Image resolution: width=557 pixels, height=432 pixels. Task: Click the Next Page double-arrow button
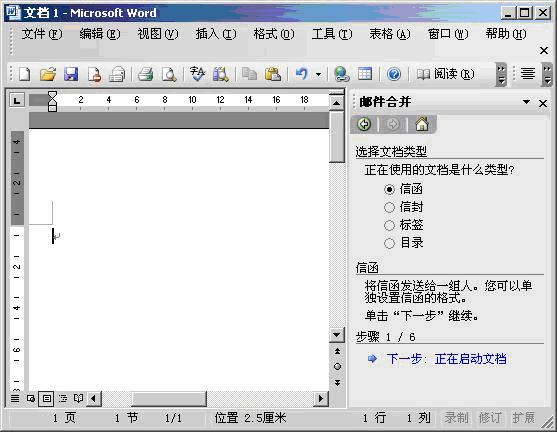[x=337, y=383]
